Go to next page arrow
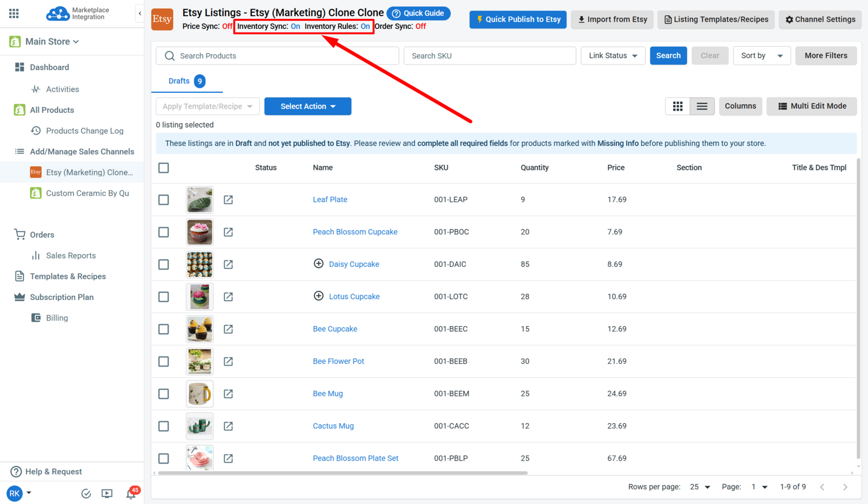Image resolution: width=868 pixels, height=504 pixels. point(845,487)
